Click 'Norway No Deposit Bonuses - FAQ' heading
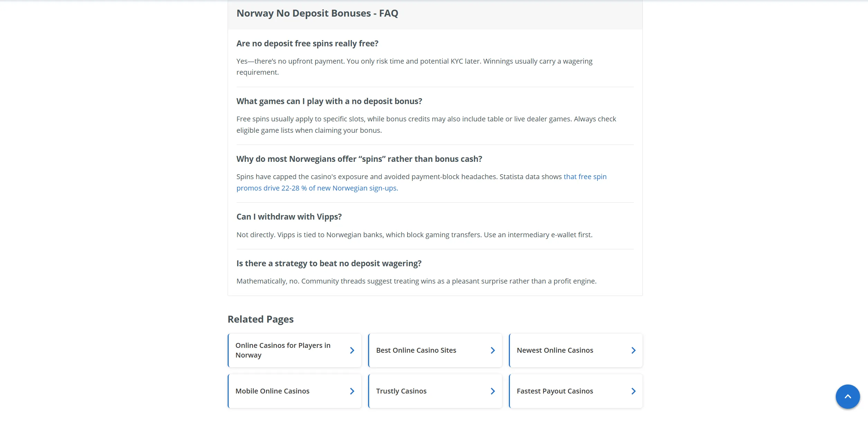Viewport: 868px width, 426px height. point(317,13)
